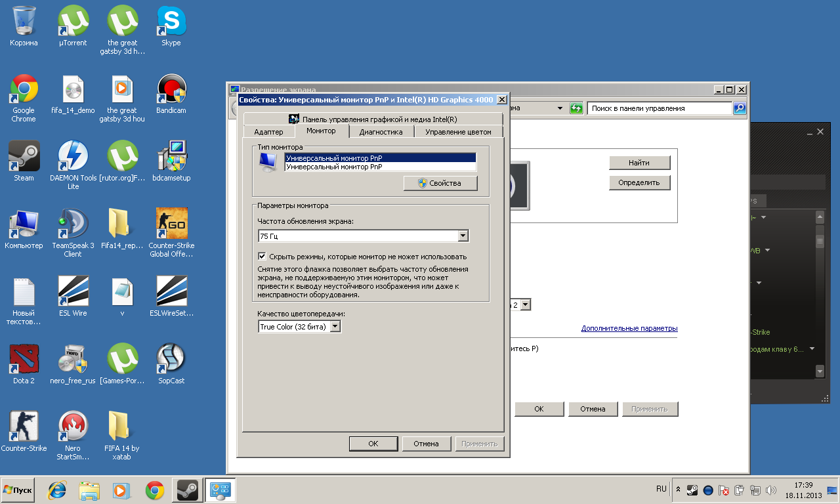Select the bdcamsetup desktop icon
840x504 pixels.
171,161
